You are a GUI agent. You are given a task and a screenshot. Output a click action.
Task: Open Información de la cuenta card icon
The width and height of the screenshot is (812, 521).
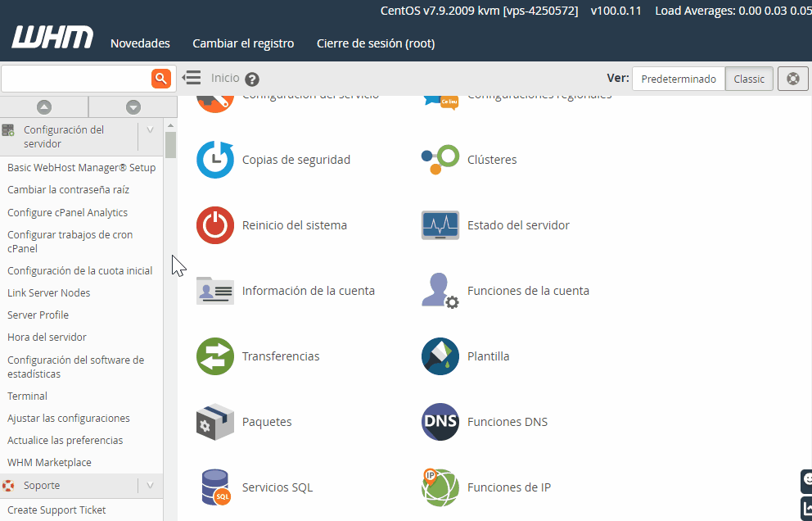coord(215,291)
